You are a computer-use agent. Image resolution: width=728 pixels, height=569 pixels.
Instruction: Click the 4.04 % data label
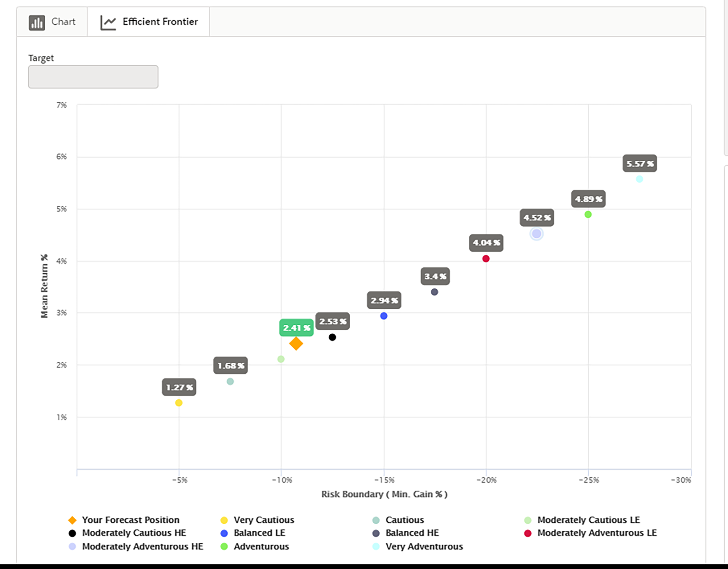pos(486,243)
